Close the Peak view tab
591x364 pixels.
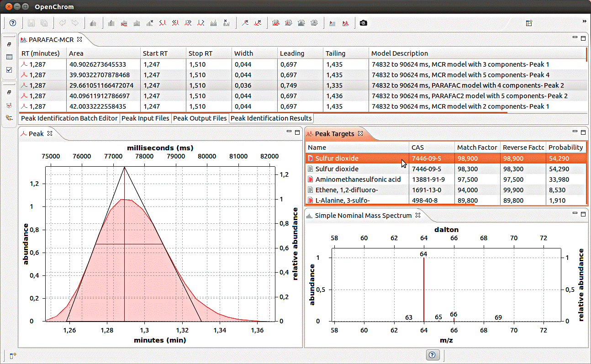[50, 133]
